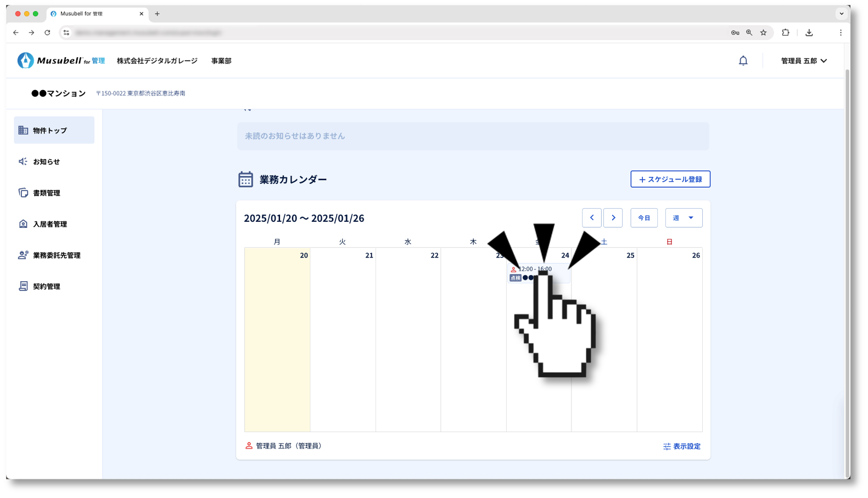Image resolution: width=868 pixels, height=498 pixels.
Task: Go to the next week
Action: (x=613, y=218)
